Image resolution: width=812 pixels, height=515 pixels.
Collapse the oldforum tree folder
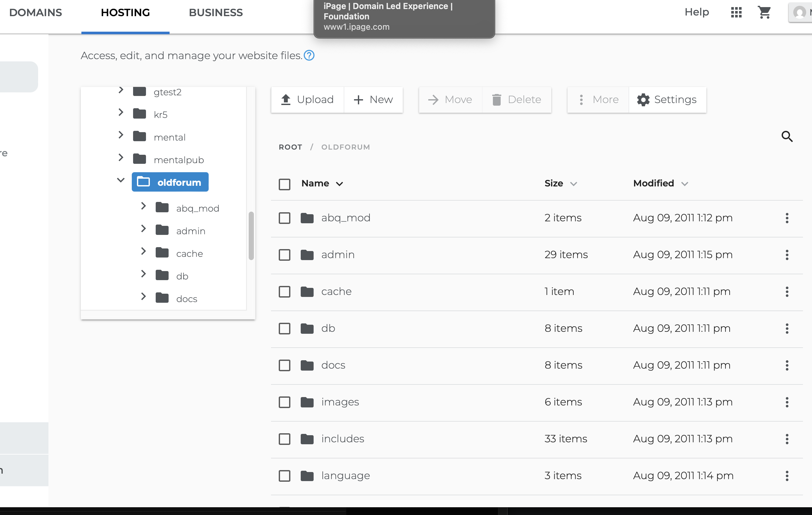tap(121, 180)
